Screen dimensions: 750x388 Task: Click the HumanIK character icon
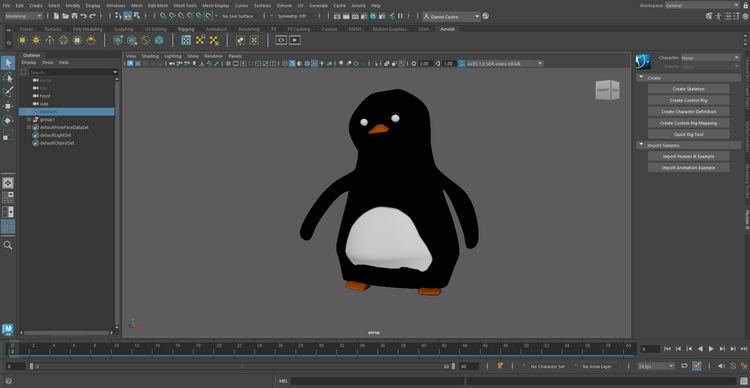(x=643, y=61)
